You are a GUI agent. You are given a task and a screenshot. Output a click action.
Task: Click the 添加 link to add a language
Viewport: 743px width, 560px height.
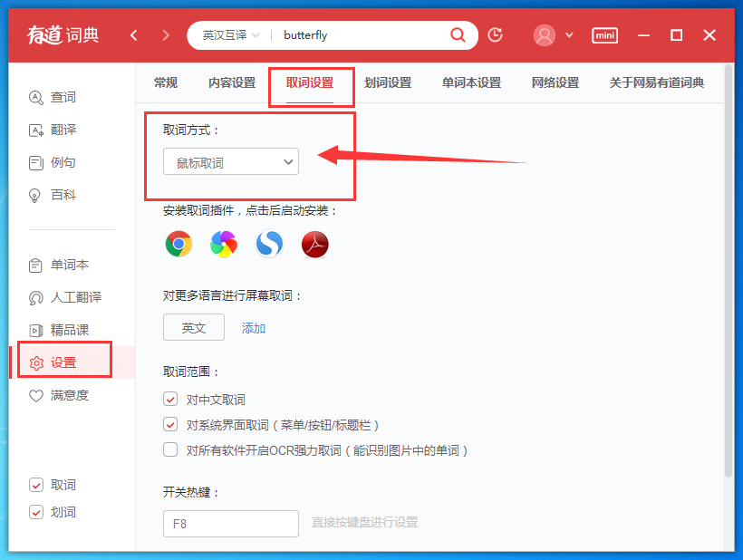[x=253, y=328]
